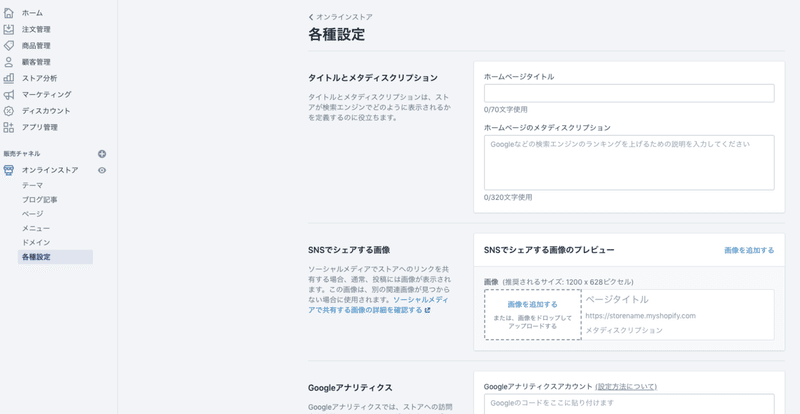
Task: Click the https://storename.myshopify.com preview URL
Action: (640, 315)
